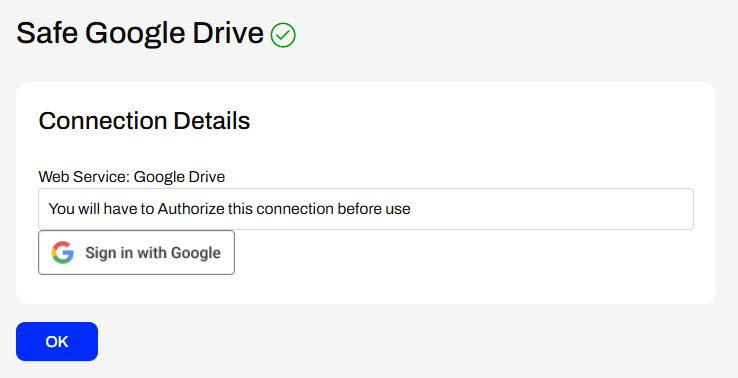Sign in with Google button
The height and width of the screenshot is (378, 738).
coord(136,252)
